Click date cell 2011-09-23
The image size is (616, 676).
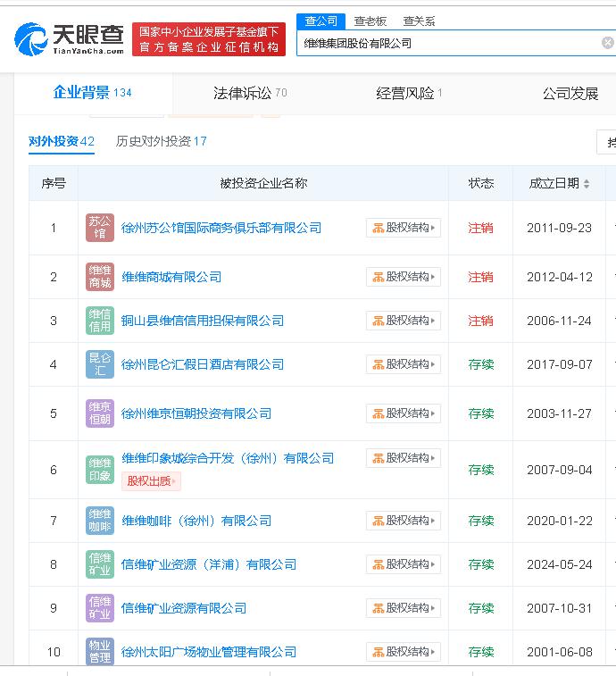pos(559,228)
